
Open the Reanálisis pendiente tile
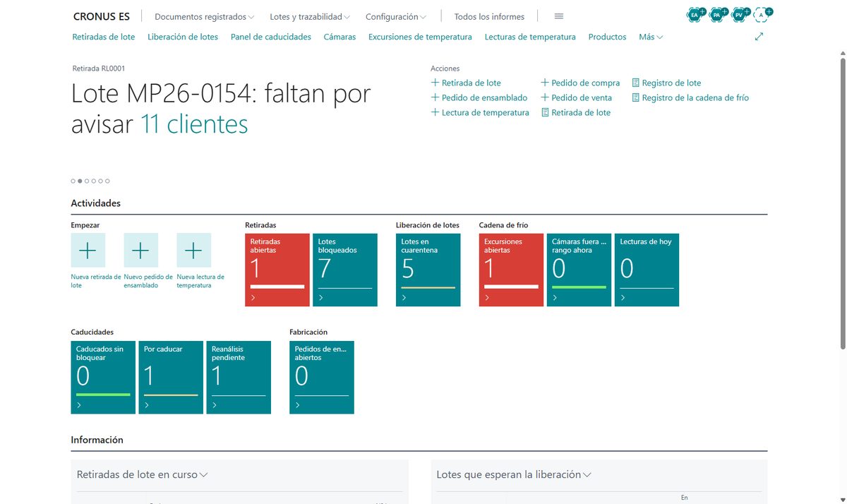point(239,377)
